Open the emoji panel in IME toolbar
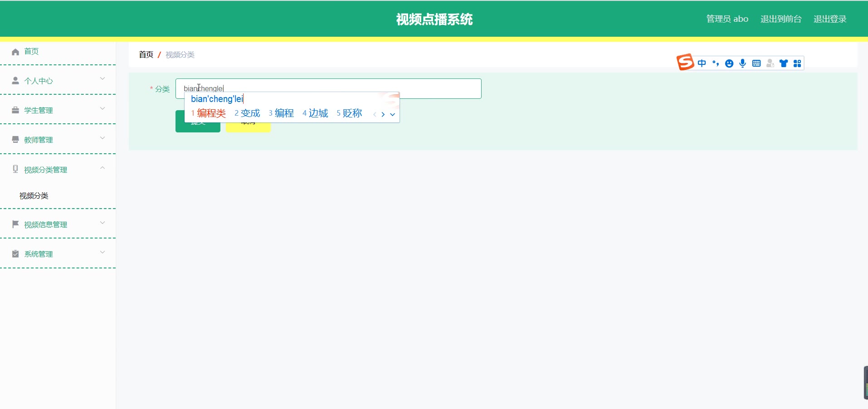868x409 pixels. (x=729, y=63)
